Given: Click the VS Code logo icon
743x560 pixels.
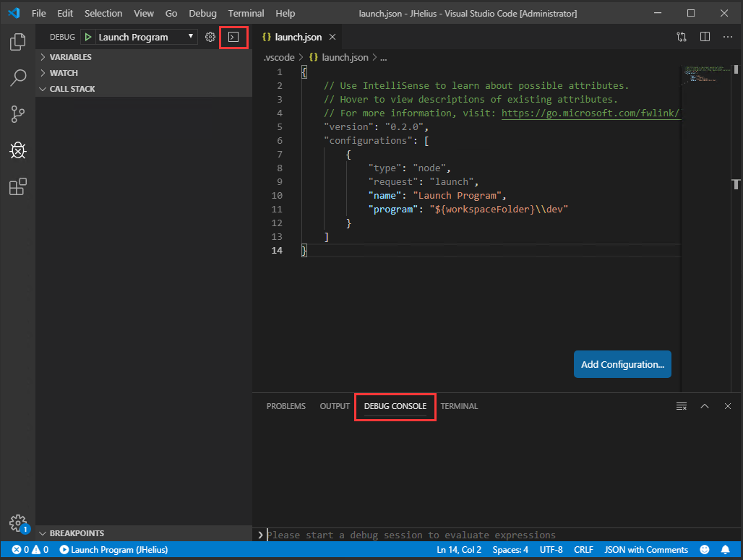Looking at the screenshot, I should (14, 13).
